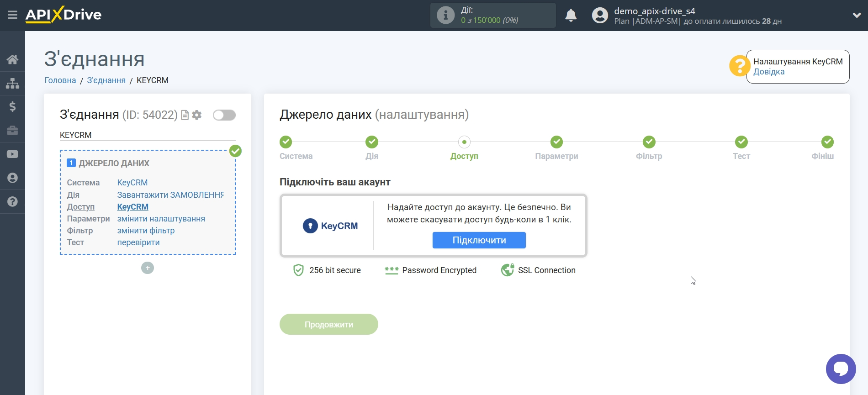Image resolution: width=868 pixels, height=395 pixels.
Task: Open the chat support bubble
Action: pyautogui.click(x=841, y=369)
